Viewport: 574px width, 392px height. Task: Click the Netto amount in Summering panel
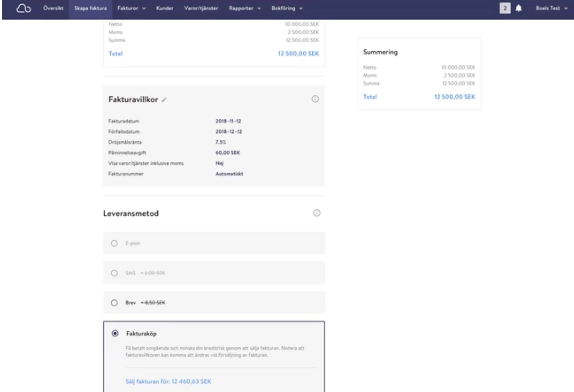click(458, 67)
